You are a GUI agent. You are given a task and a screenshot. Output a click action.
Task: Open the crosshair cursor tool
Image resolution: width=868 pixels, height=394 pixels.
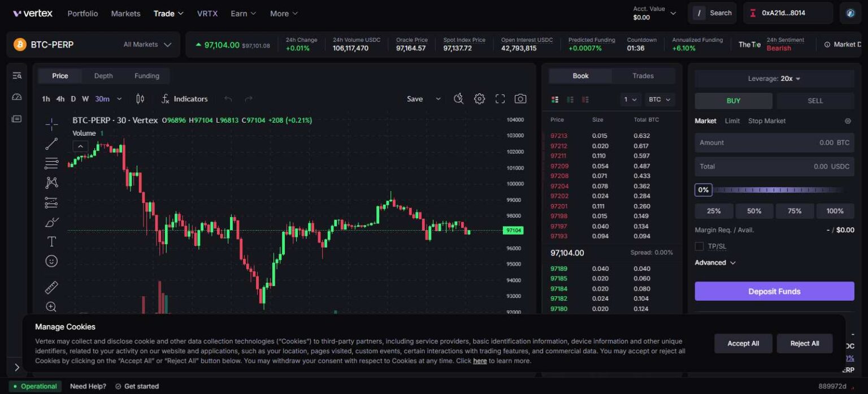tap(51, 123)
